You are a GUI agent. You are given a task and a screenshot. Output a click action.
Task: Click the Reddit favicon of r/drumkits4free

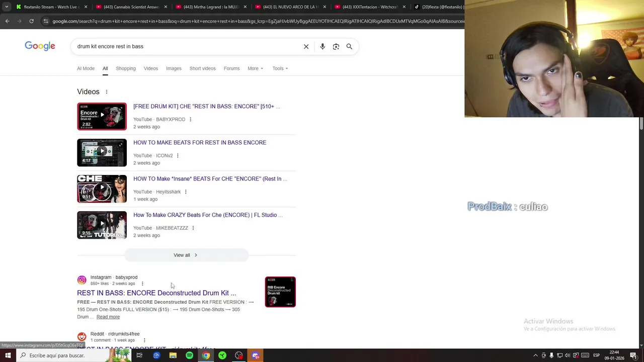82,337
